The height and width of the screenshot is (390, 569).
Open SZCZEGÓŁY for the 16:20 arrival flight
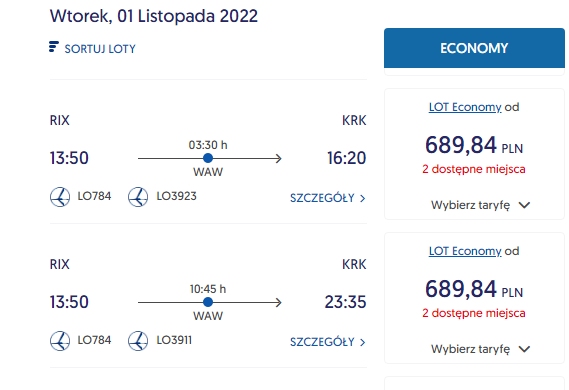(x=328, y=198)
